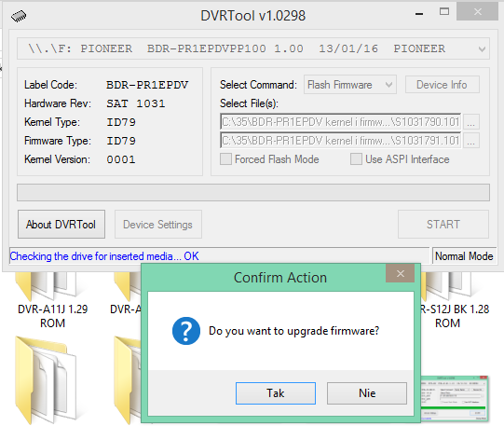Open the Select Command Flash Firmware dropdown

tap(350, 85)
